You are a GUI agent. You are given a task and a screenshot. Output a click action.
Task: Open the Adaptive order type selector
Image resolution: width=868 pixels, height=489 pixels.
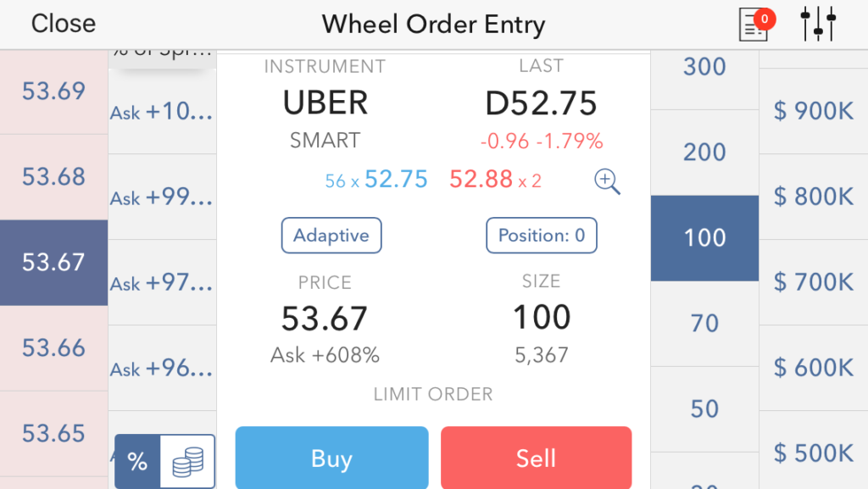coord(331,236)
